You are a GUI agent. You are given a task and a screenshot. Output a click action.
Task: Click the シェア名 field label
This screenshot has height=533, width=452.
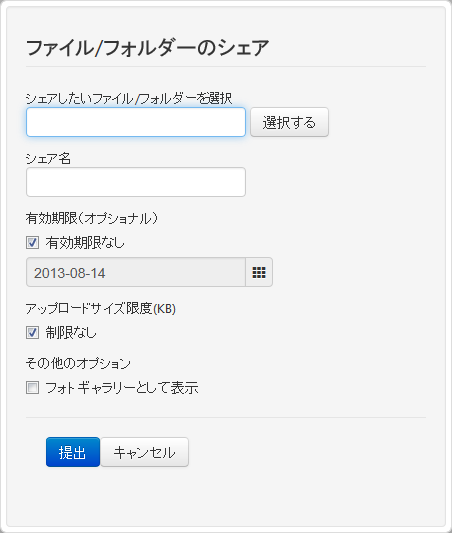click(48, 158)
